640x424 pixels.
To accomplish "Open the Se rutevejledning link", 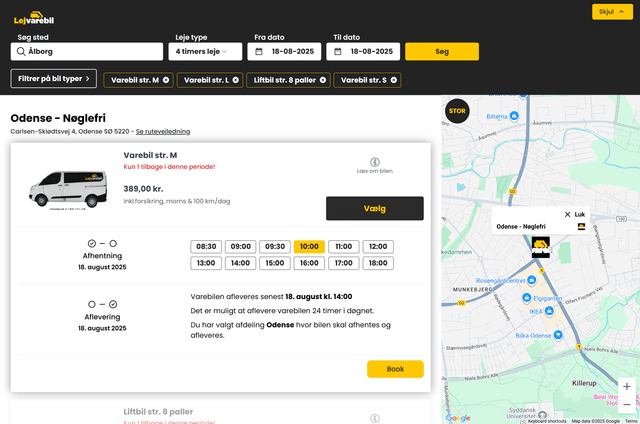I will 162,131.
